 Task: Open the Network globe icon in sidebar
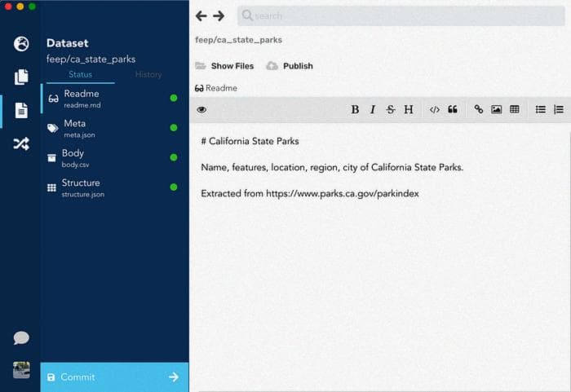point(21,44)
